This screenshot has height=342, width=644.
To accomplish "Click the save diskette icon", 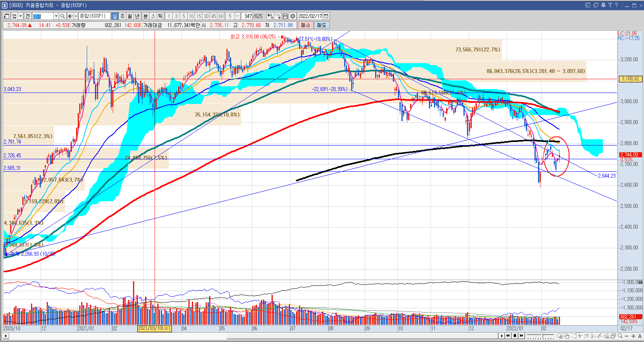I will [285, 16].
